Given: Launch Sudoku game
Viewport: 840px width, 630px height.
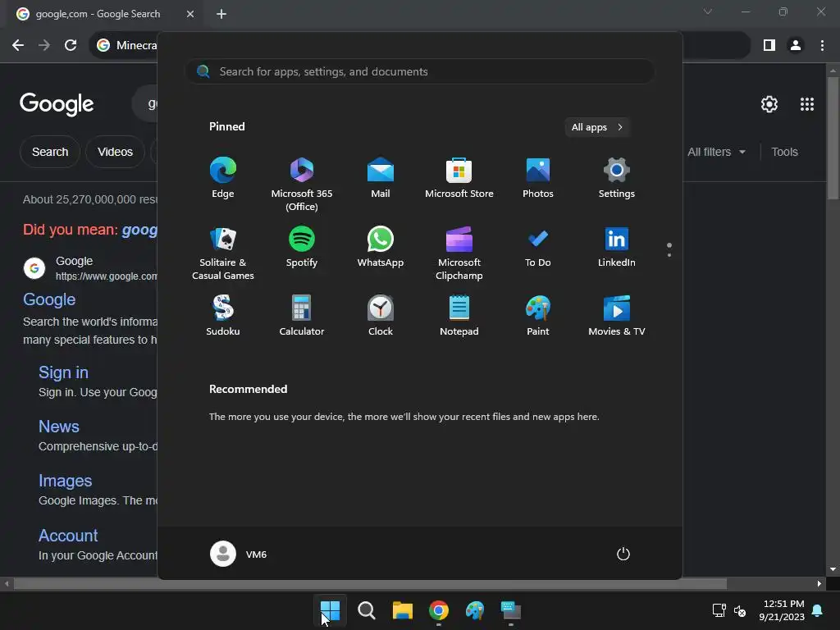Looking at the screenshot, I should (223, 316).
